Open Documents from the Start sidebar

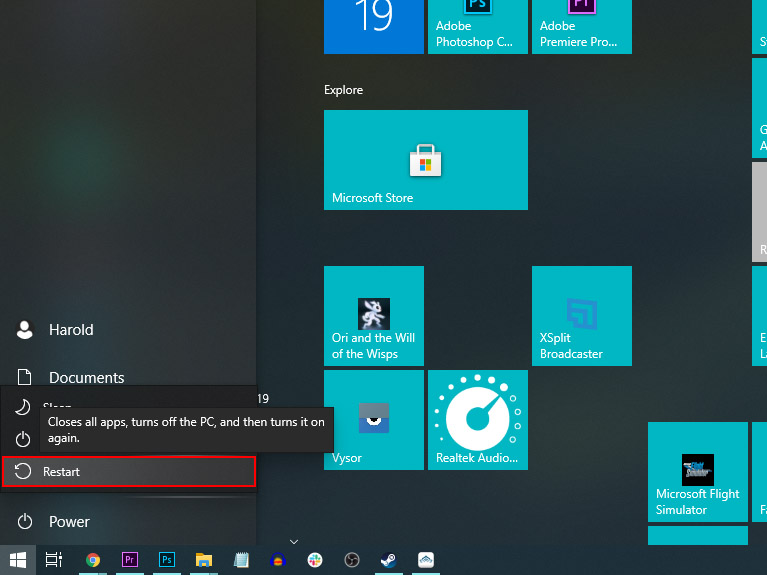tap(128, 378)
